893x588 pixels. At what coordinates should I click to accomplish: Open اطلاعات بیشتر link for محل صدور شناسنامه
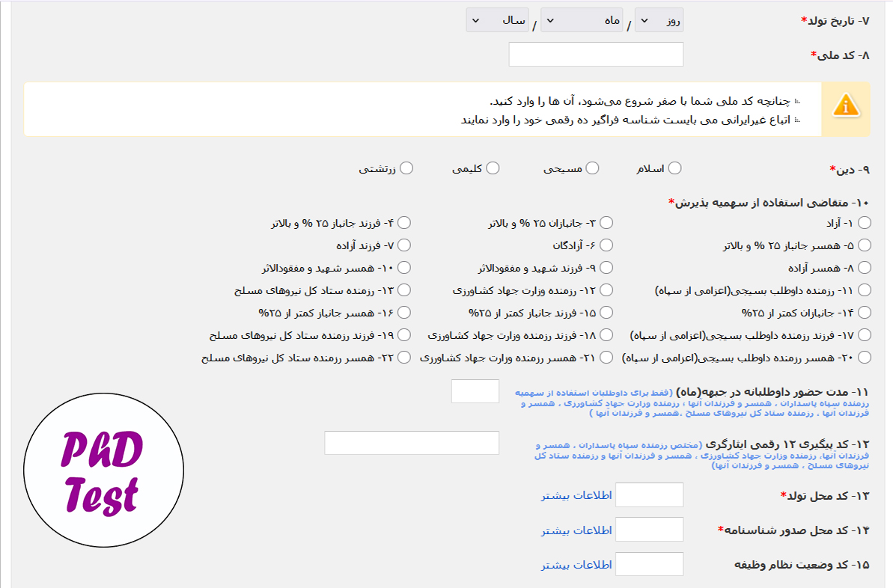576,530
